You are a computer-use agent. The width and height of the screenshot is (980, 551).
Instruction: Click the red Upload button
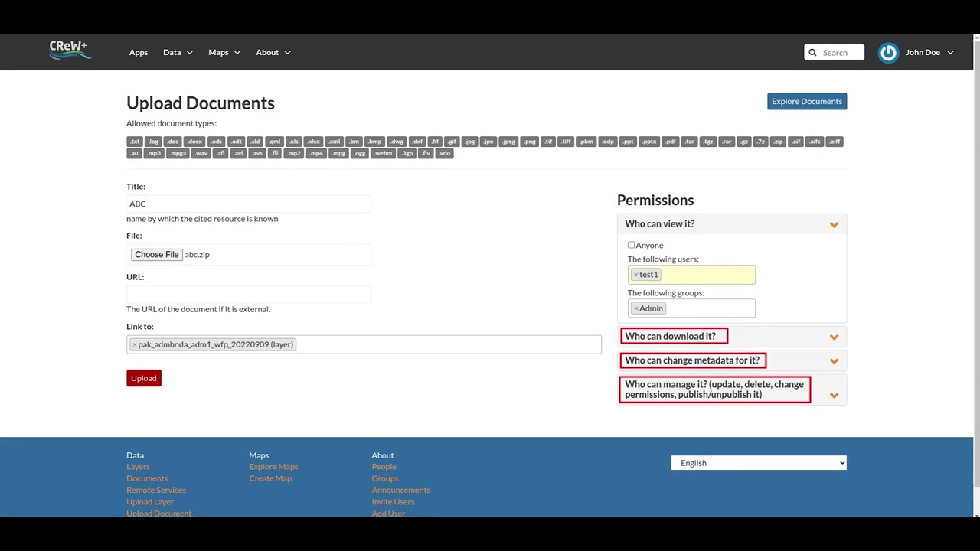tap(144, 378)
